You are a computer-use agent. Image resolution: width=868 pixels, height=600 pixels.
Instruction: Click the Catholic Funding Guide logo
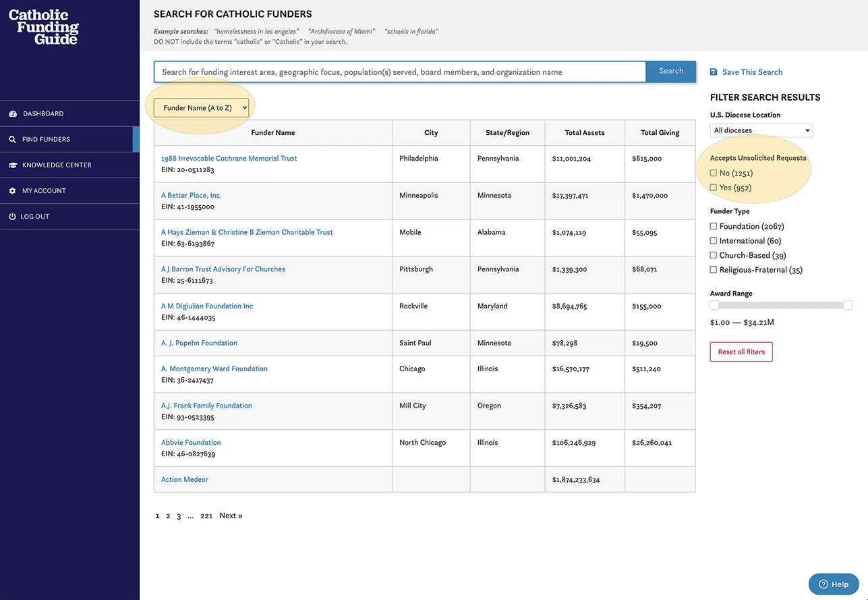coord(43,26)
